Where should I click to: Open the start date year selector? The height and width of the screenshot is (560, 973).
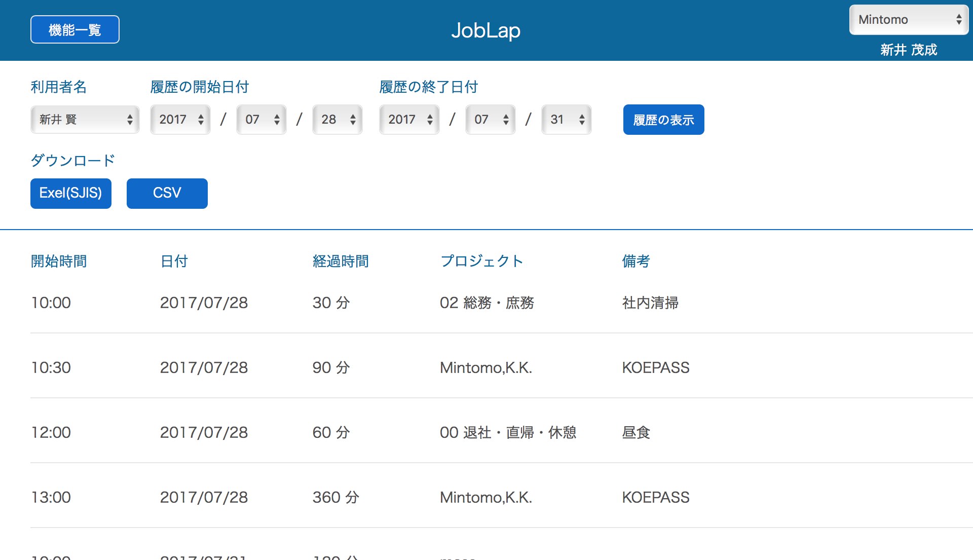pos(180,120)
